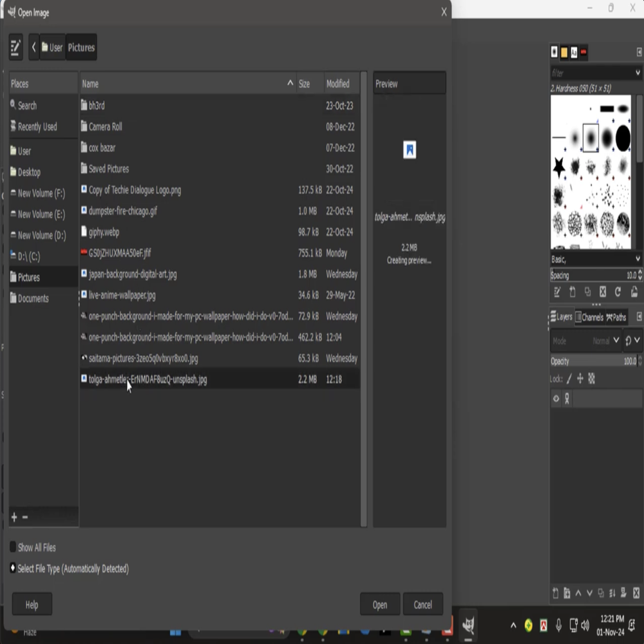Screen dimensions: 644x644
Task: Click the delete brush icon
Action: pos(603,292)
